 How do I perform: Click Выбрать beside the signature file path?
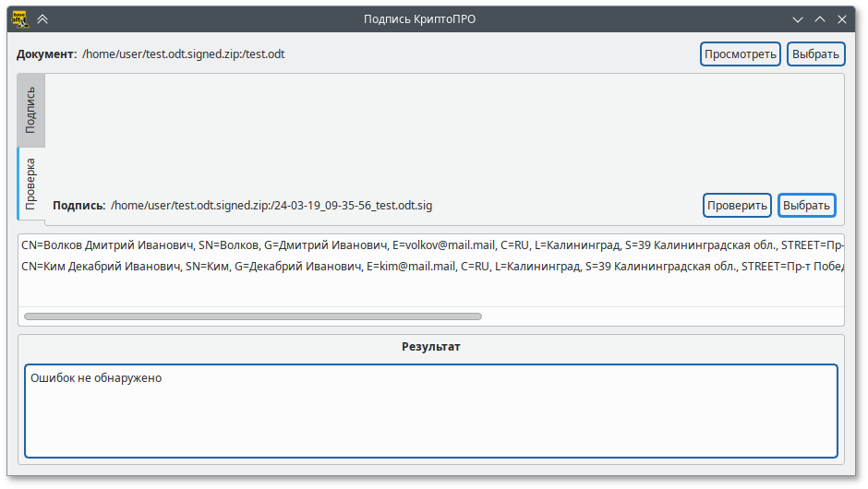point(806,205)
